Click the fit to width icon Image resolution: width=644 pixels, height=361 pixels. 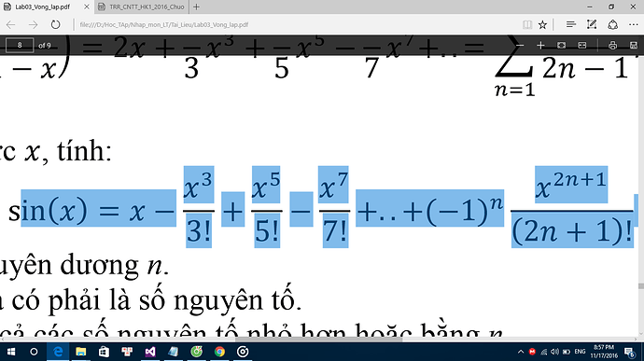[x=582, y=45]
